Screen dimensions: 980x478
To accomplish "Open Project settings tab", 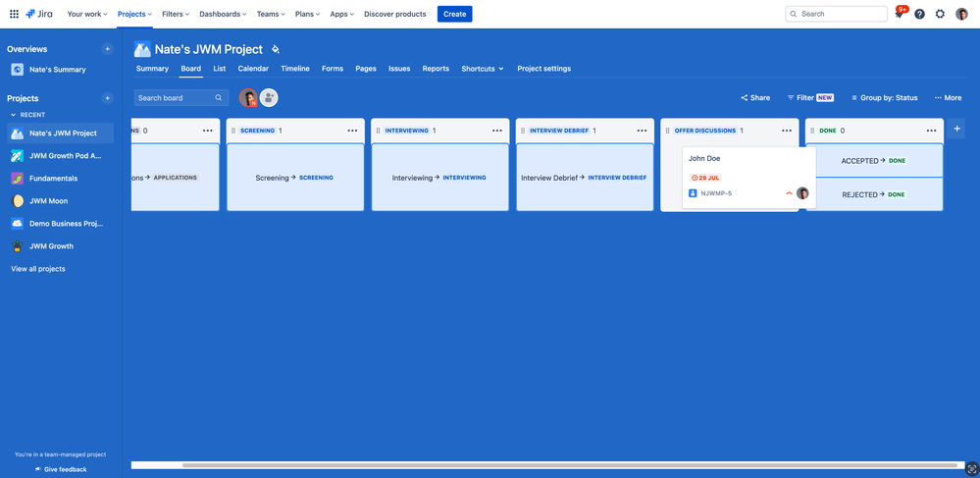I will (543, 69).
